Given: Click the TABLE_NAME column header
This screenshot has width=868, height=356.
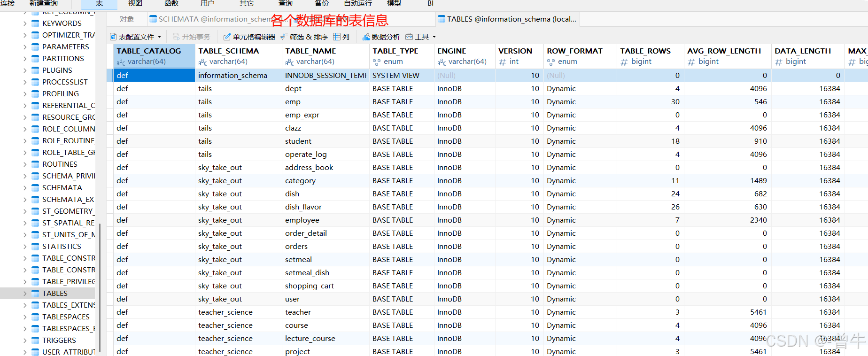Looking at the screenshot, I should 325,56.
